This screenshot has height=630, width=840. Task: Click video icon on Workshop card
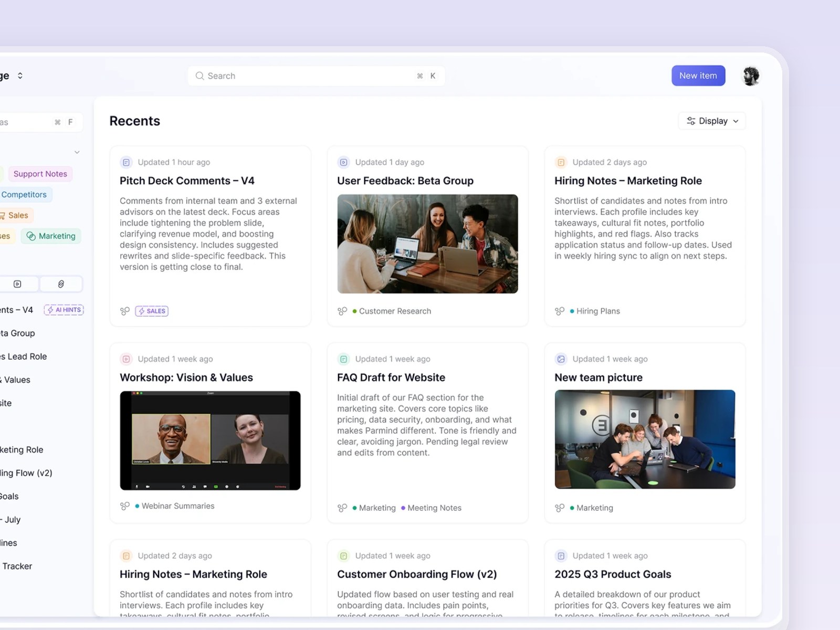126,359
